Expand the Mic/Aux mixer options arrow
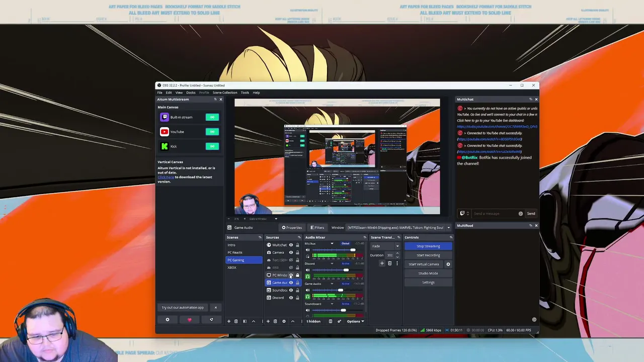 [332, 244]
